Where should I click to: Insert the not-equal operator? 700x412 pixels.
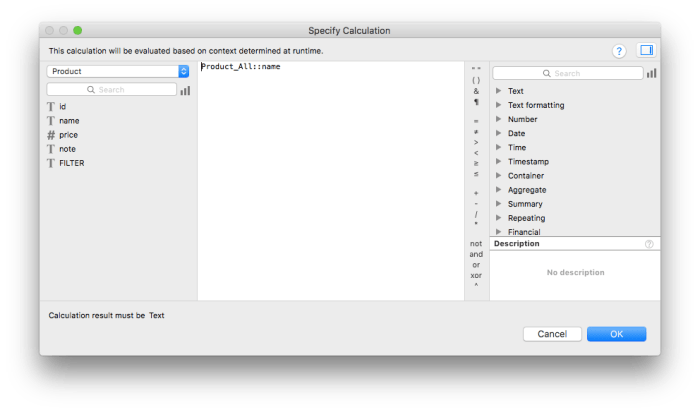pos(476,131)
